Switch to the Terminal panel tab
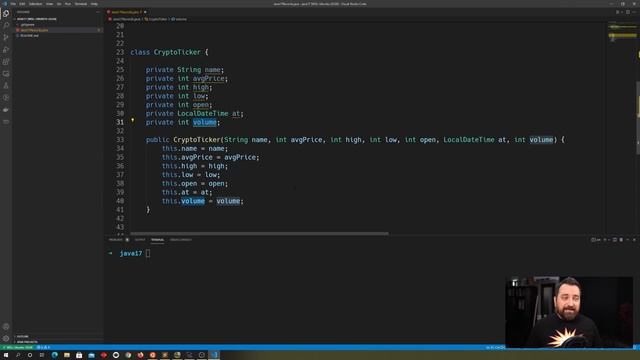 (x=158, y=240)
